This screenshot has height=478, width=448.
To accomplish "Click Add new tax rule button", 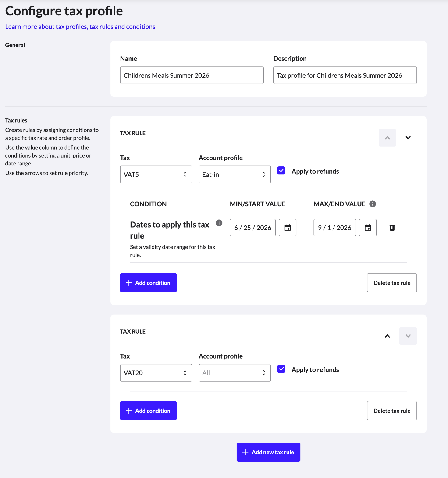I will [x=268, y=452].
